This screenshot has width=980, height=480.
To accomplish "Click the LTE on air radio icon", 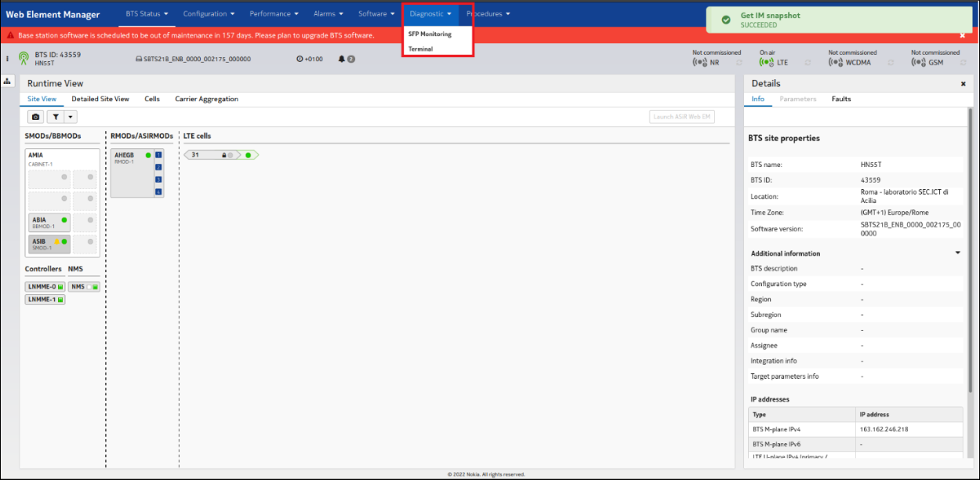I will (x=767, y=62).
